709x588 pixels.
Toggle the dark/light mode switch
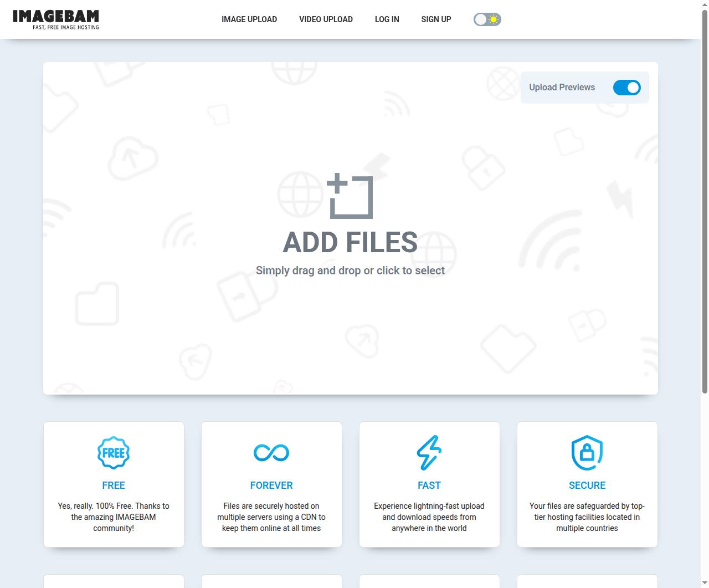point(487,19)
